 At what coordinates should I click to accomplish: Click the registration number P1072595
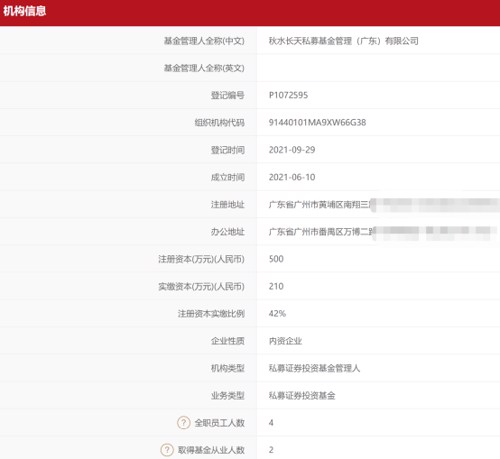point(288,95)
